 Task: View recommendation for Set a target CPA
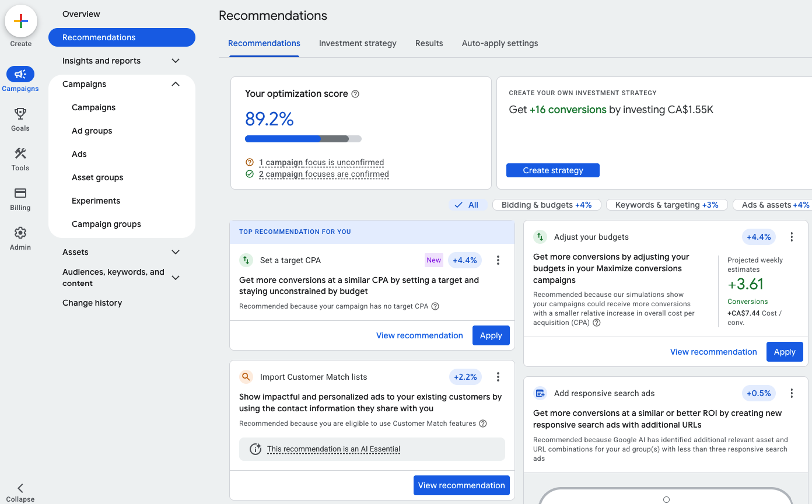pyautogui.click(x=419, y=335)
